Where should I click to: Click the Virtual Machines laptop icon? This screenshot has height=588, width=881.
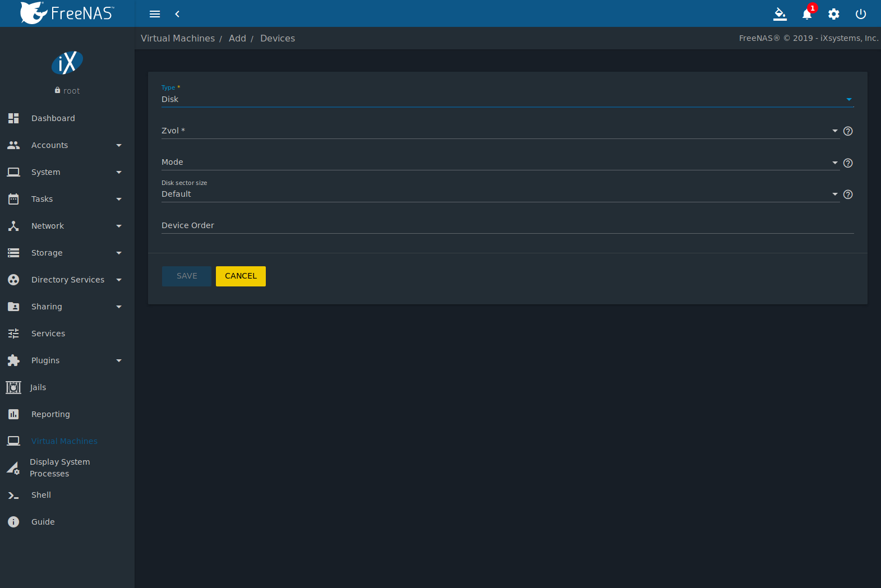point(13,441)
